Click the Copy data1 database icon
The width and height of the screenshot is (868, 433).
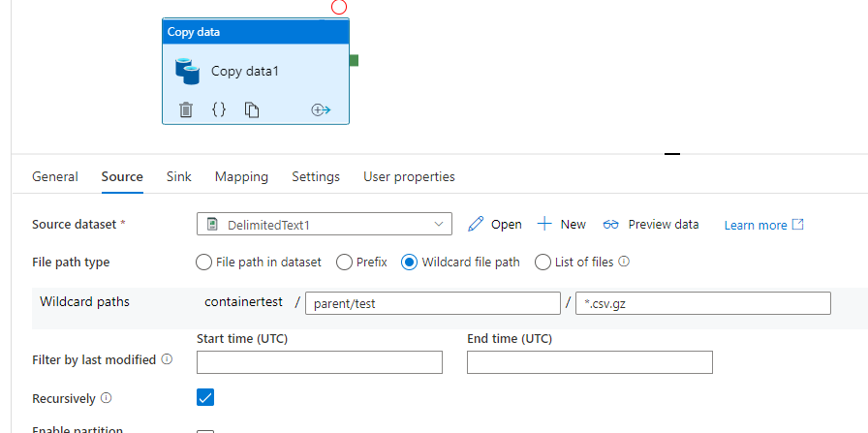coord(188,72)
